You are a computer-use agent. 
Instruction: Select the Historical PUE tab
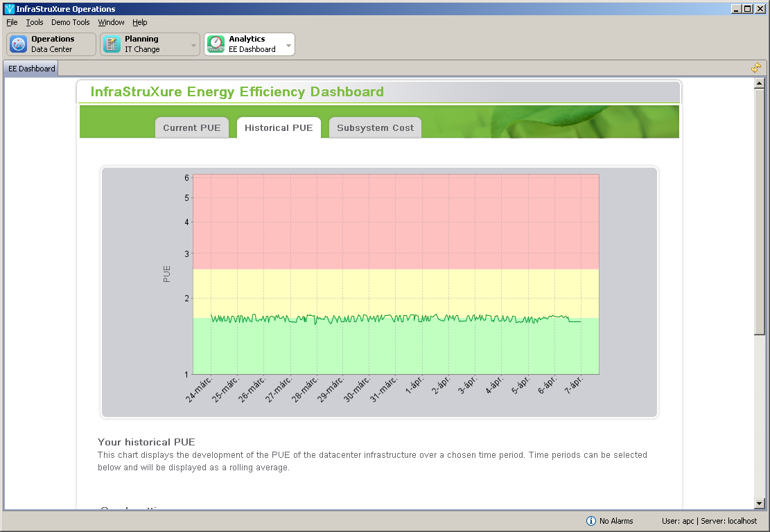click(279, 128)
